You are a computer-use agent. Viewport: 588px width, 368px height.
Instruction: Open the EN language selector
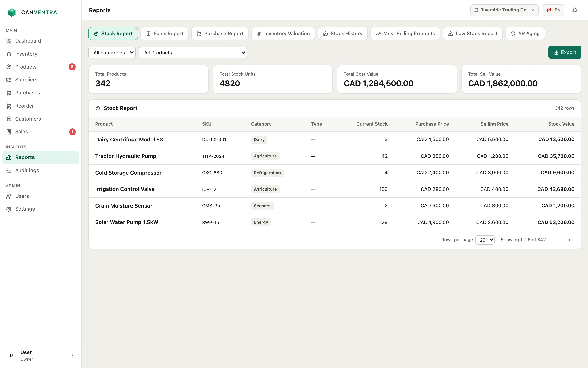[x=553, y=10]
